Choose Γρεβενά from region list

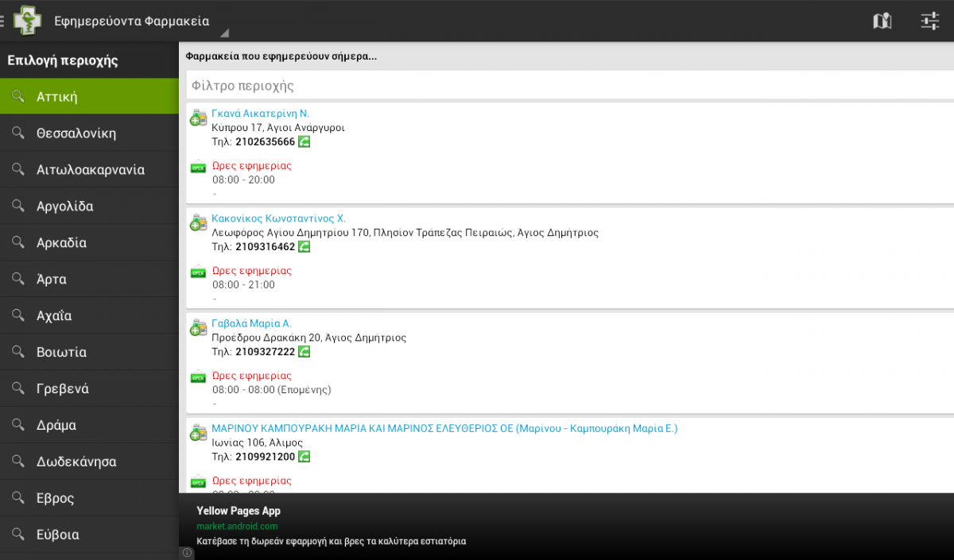pyautogui.click(x=89, y=388)
